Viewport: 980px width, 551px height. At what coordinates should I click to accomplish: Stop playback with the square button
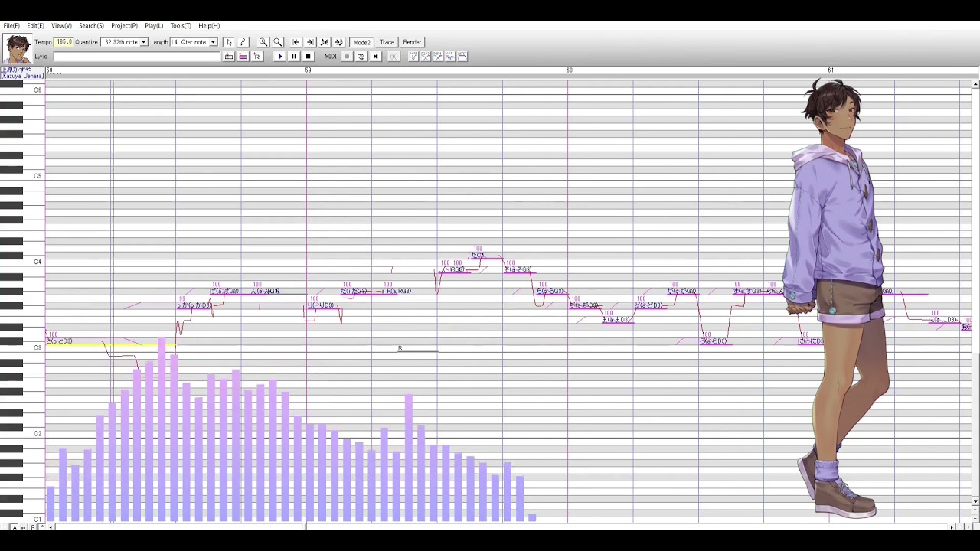[x=309, y=57]
